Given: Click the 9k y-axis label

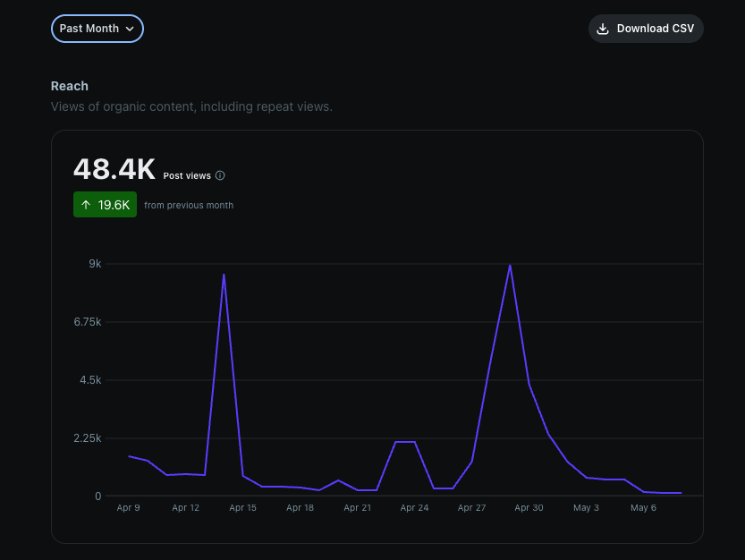Looking at the screenshot, I should click(95, 264).
